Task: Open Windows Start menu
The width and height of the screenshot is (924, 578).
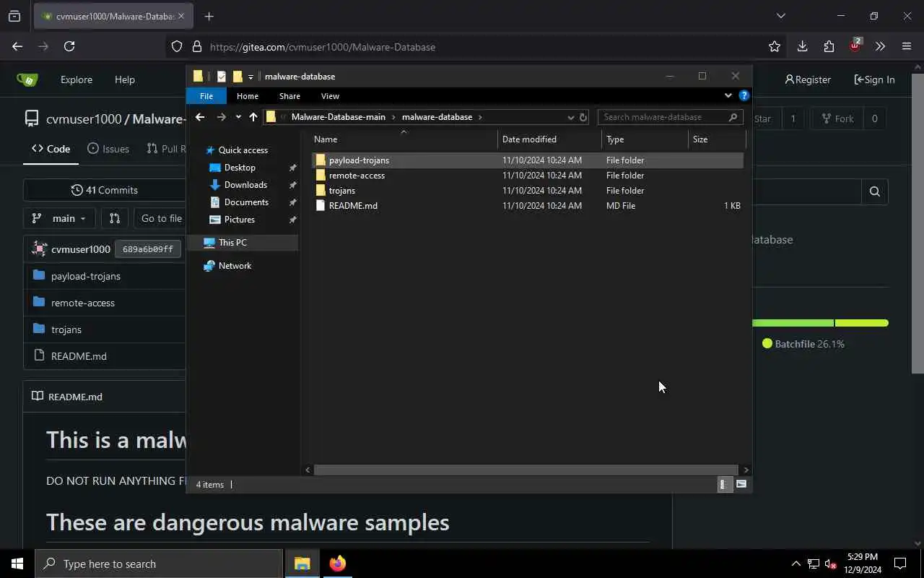Action: [17, 564]
